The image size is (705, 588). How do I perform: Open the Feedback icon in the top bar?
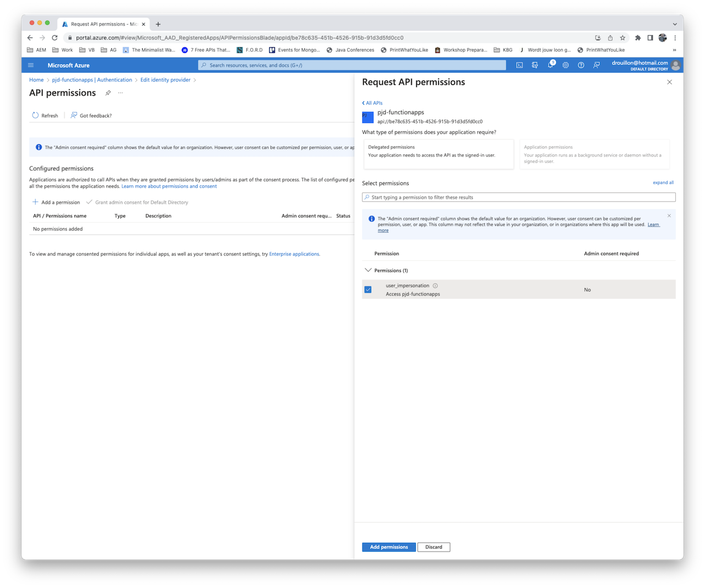[x=596, y=65]
